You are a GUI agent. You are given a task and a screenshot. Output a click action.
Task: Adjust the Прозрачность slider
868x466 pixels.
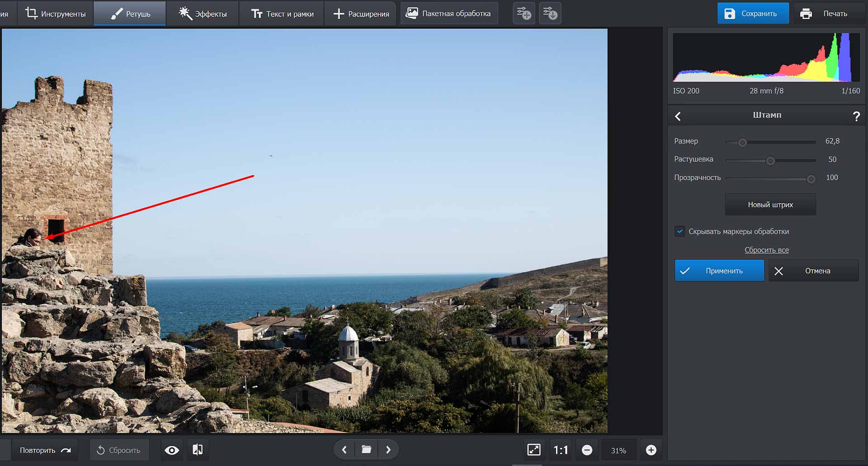pos(770,179)
